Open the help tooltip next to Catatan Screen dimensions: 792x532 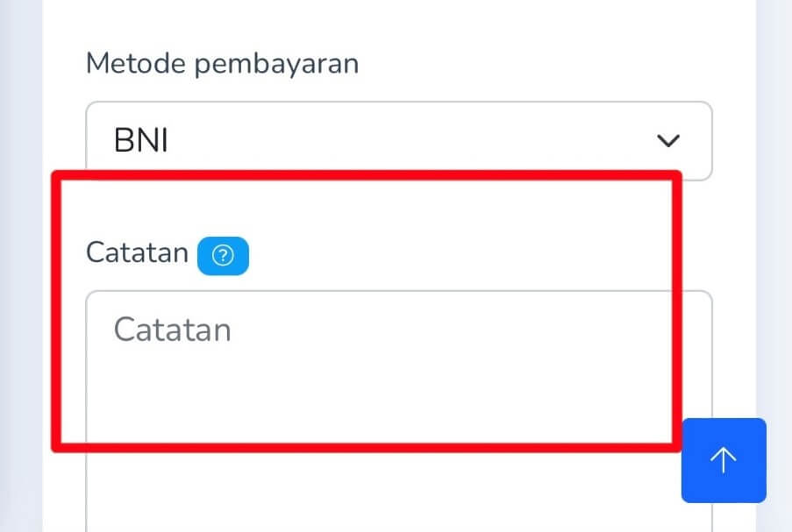224,255
